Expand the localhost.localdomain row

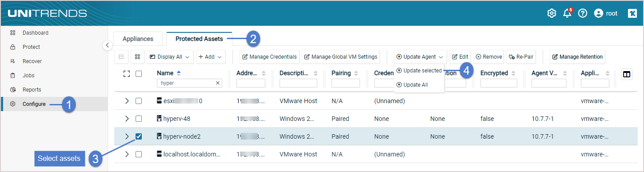(x=127, y=154)
